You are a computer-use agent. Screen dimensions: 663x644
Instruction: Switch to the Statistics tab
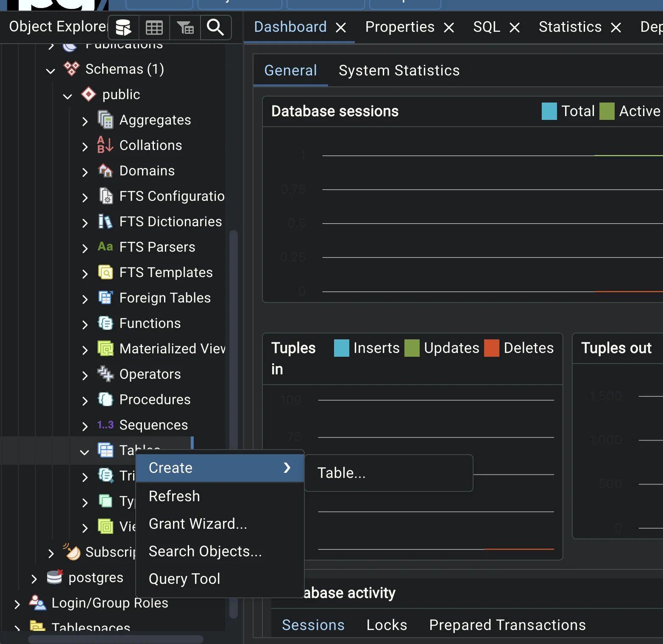click(x=570, y=27)
